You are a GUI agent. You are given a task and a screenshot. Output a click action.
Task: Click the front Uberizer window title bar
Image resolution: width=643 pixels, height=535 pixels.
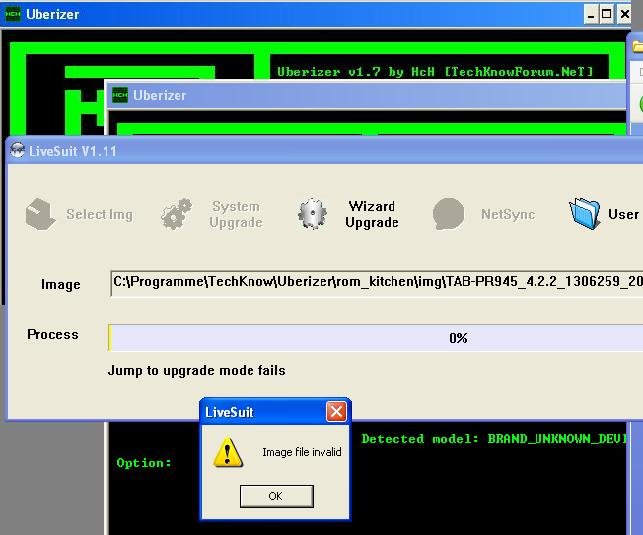tap(367, 95)
